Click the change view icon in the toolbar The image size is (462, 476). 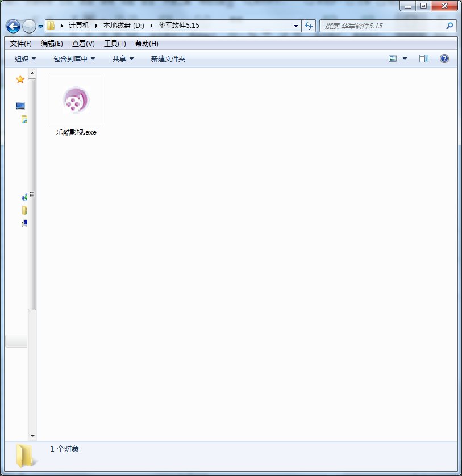393,59
